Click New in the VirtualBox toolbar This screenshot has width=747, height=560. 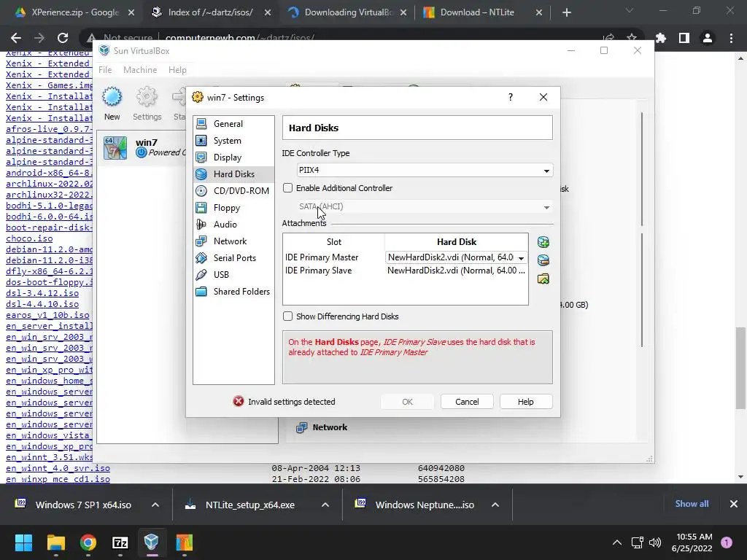pyautogui.click(x=112, y=104)
